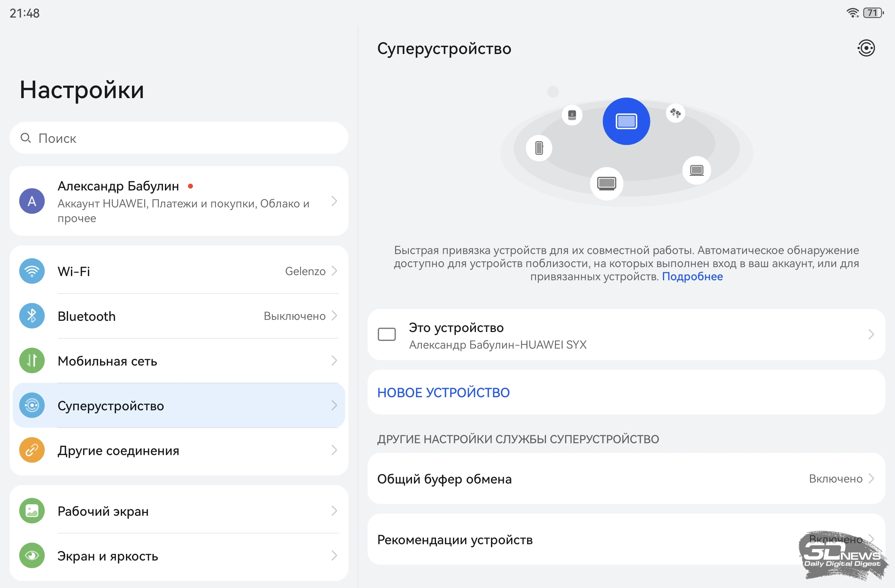Tap the smart speaker icon in diagram
895x588 pixels.
tap(572, 115)
